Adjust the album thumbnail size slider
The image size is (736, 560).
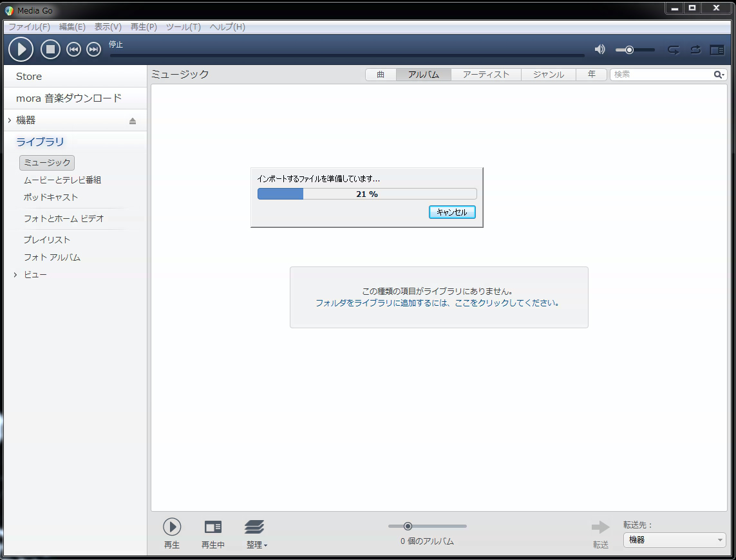click(x=408, y=526)
